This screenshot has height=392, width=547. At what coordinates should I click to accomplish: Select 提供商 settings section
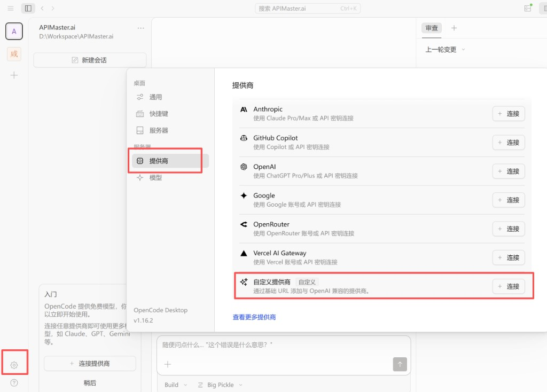[170, 161]
